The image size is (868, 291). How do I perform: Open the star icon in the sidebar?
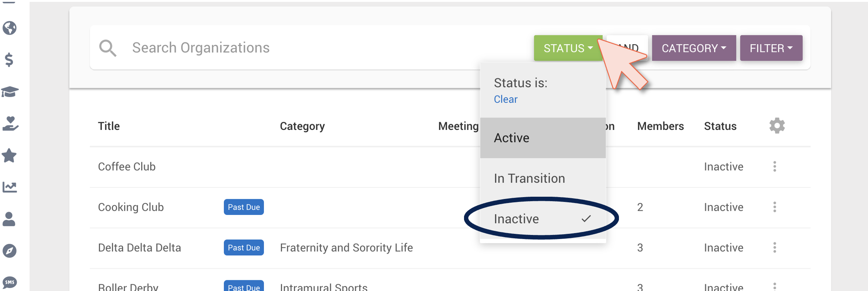point(9,156)
